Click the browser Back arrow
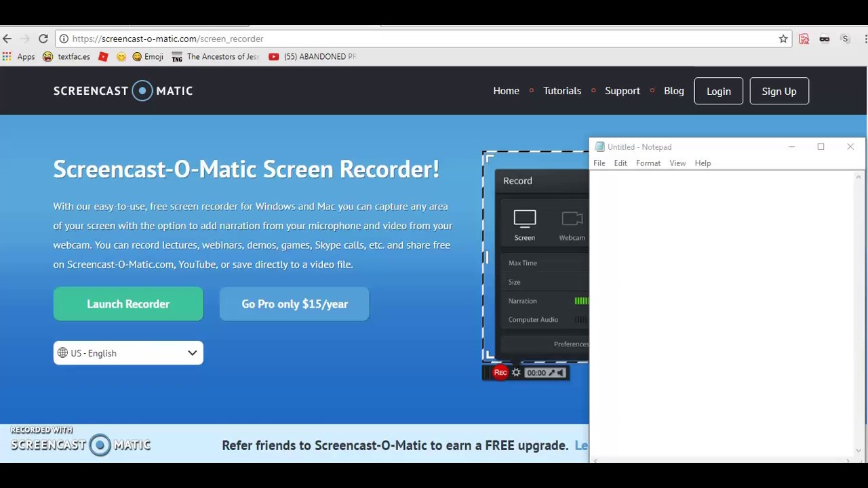Viewport: 868px width, 488px height. pyautogui.click(x=7, y=39)
